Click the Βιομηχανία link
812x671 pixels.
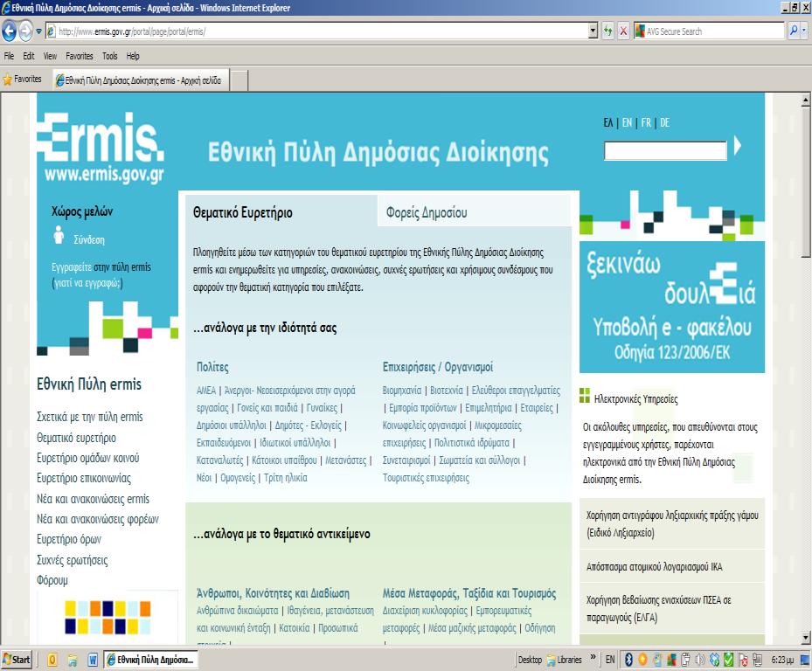click(x=402, y=391)
